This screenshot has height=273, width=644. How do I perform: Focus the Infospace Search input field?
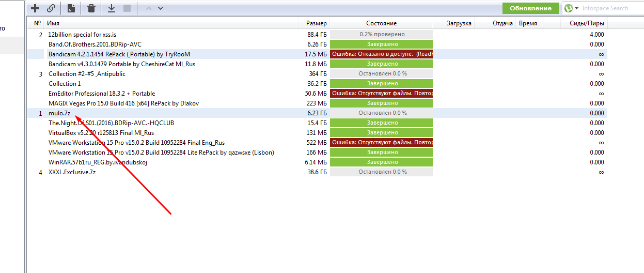609,8
